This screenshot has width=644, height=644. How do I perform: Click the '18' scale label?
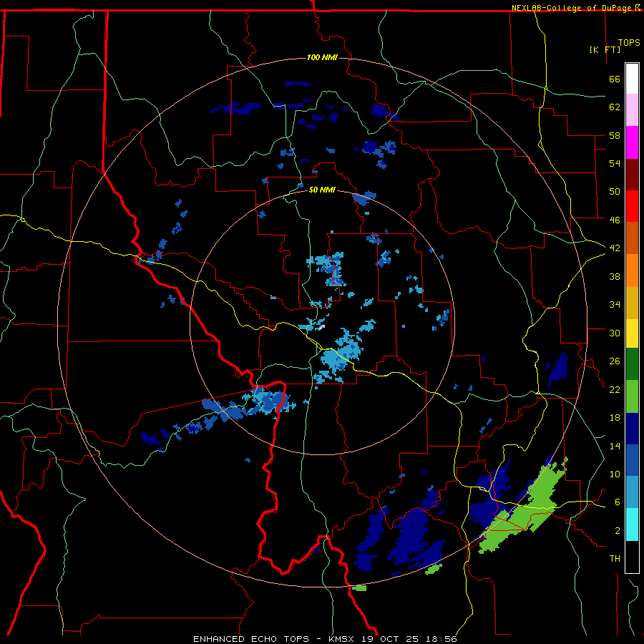click(615, 418)
